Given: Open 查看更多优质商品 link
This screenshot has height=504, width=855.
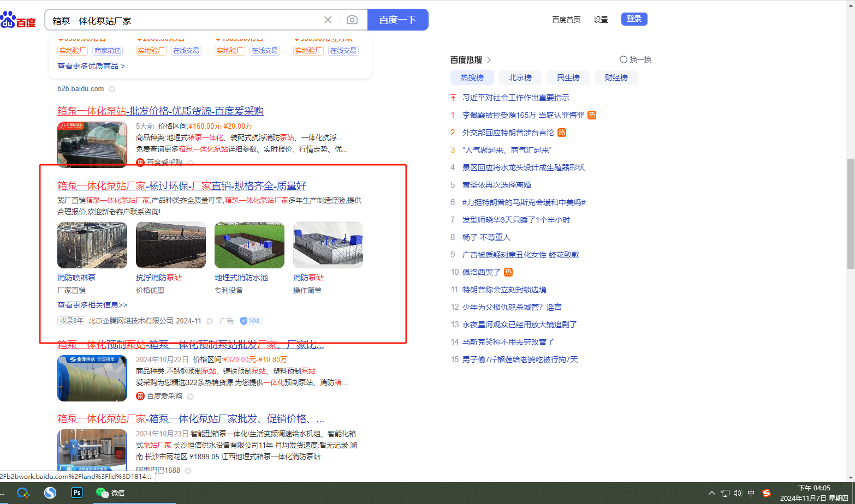Looking at the screenshot, I should coord(91,66).
